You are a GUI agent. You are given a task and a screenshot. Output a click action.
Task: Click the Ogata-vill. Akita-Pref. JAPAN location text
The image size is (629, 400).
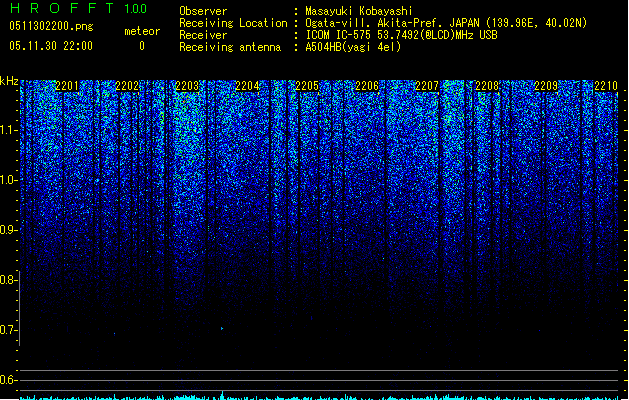(446, 23)
